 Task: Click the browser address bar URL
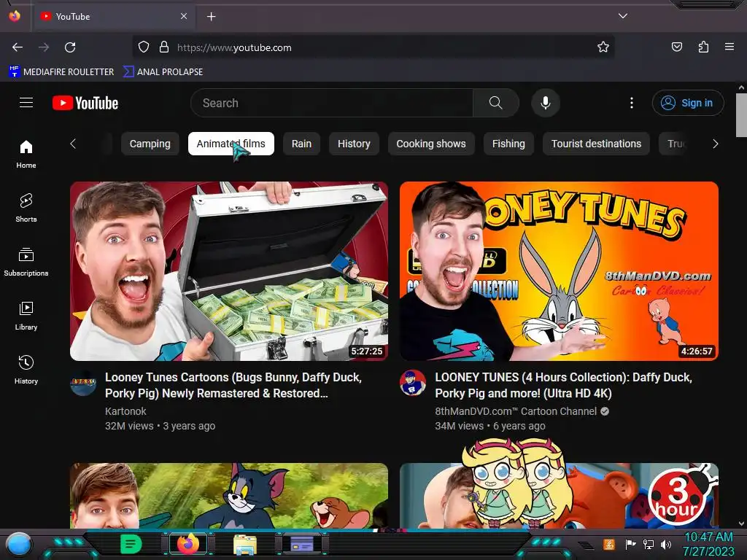234,47
